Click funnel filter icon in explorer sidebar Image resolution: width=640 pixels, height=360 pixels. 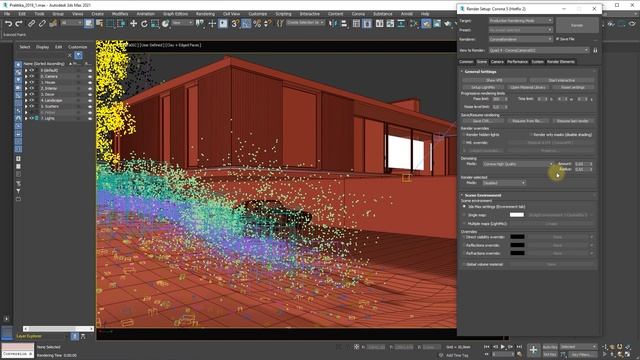tap(18, 191)
